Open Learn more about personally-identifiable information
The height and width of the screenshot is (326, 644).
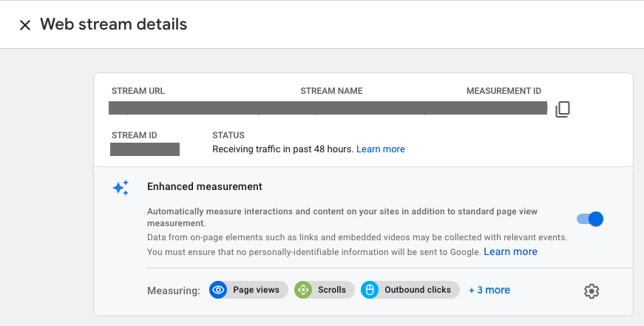coord(510,252)
